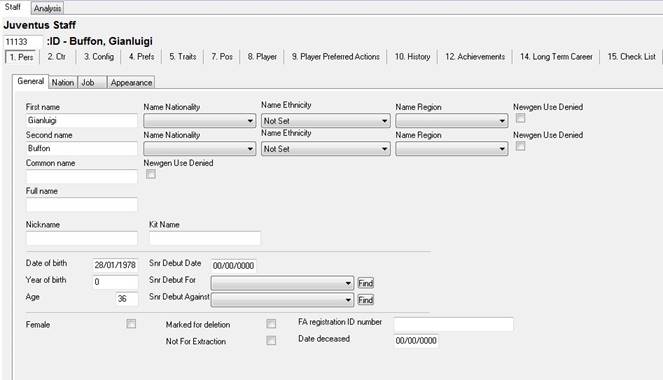The width and height of the screenshot is (663, 380).
Task: Go to 14. Long Term Career tab
Action: point(556,57)
